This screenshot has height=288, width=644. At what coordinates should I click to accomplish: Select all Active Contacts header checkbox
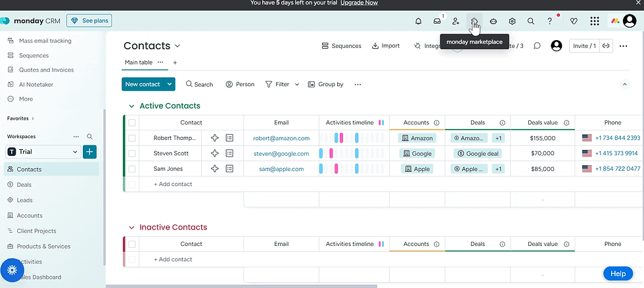pos(132,122)
